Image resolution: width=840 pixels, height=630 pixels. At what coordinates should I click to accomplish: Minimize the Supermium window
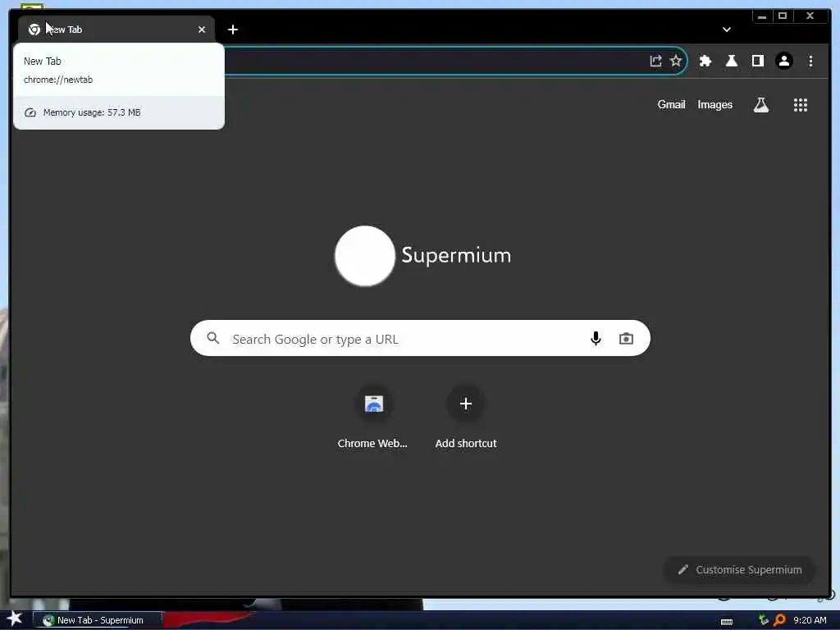point(762,16)
